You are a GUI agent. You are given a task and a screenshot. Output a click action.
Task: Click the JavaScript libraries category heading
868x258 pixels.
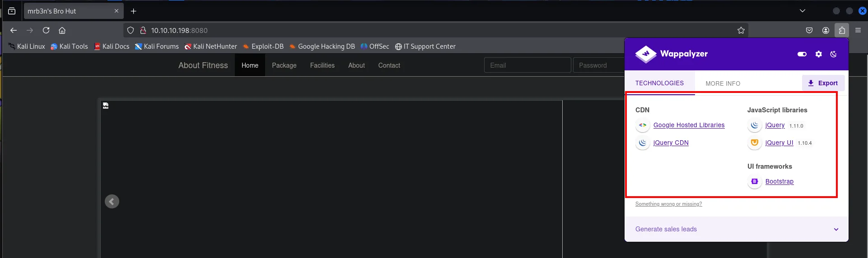click(x=777, y=110)
